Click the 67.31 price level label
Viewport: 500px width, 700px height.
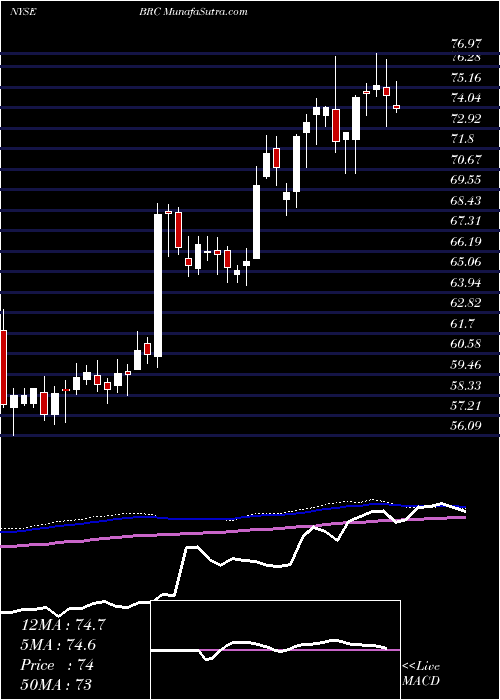[x=467, y=221]
